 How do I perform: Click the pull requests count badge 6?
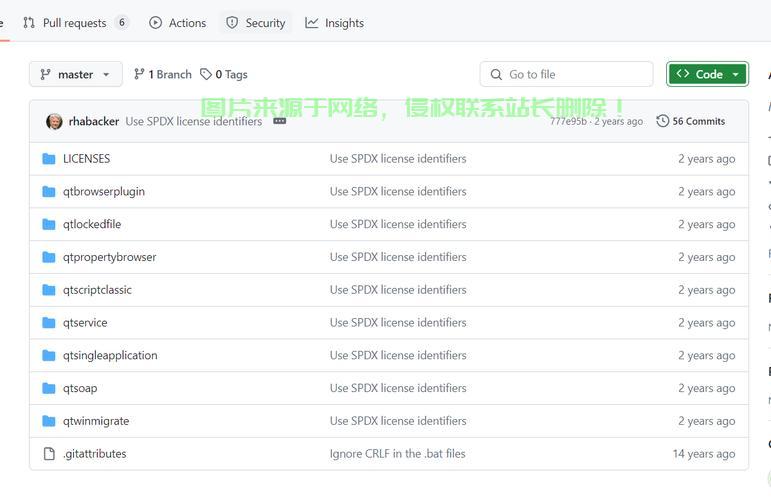pos(122,23)
